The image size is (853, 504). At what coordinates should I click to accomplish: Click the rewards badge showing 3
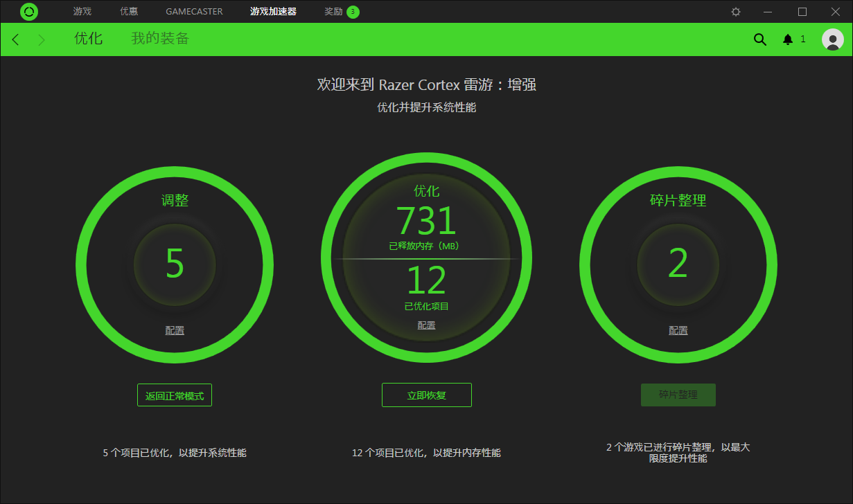[353, 12]
